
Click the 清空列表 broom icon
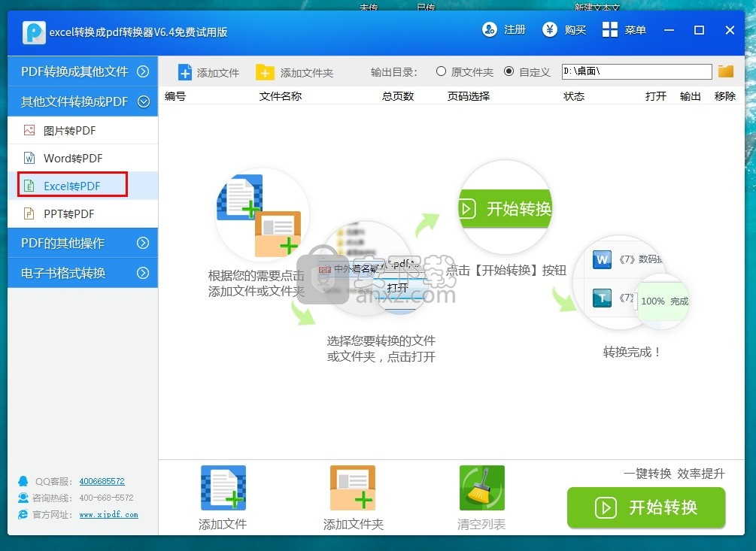481,488
